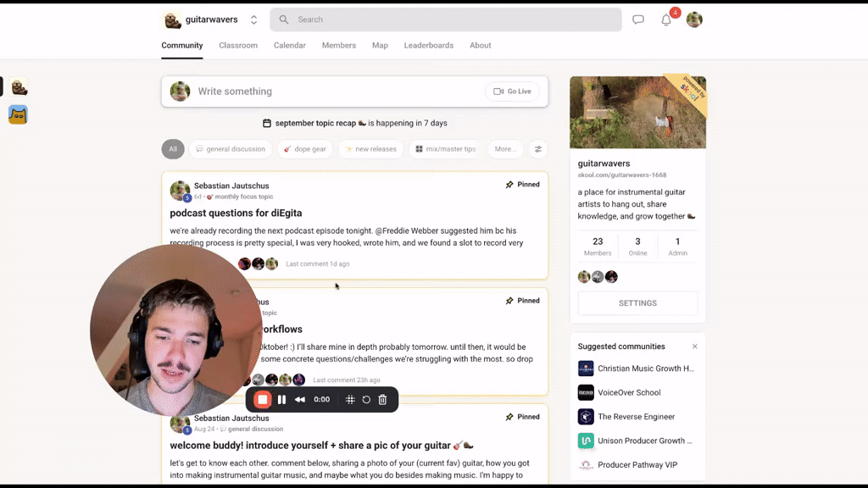Screen dimensions: 868x488
Task: Open the chat messages icon
Action: (637, 19)
